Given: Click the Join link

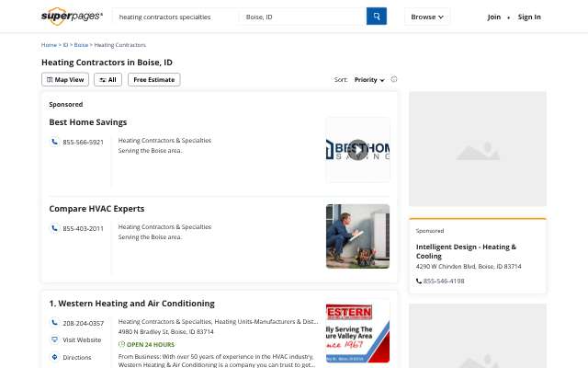Looking at the screenshot, I should click(494, 17).
